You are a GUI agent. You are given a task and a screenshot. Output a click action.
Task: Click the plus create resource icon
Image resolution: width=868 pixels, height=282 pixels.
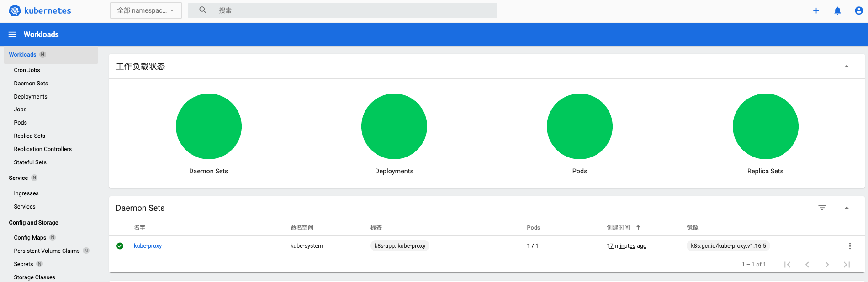[816, 10]
